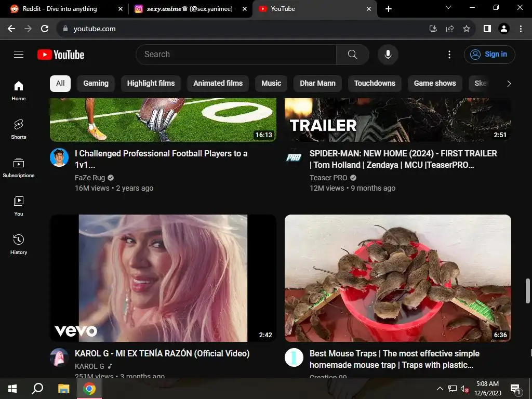Screen dimensions: 532x399
Task: Bookmark this page with star icon
Action: click(x=467, y=29)
